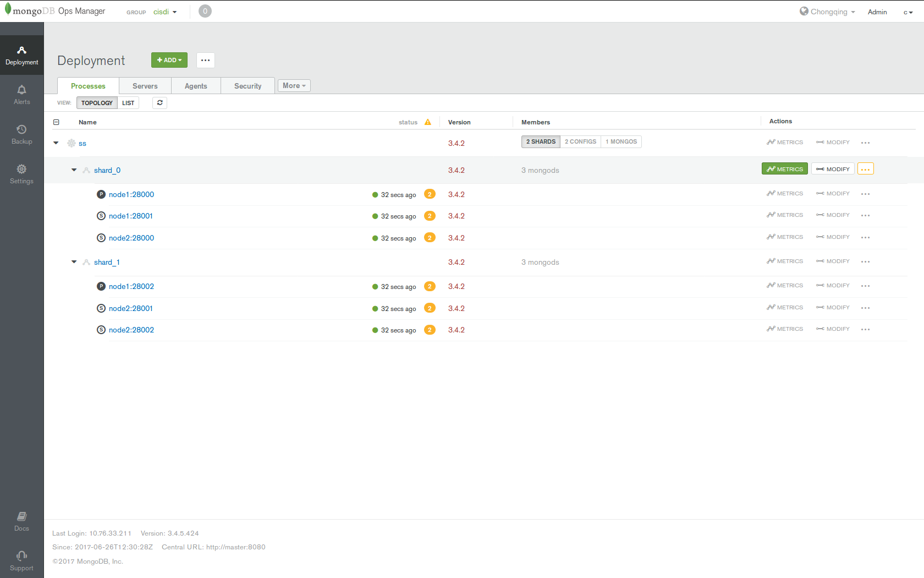Refresh the processes topology view

[x=159, y=102]
